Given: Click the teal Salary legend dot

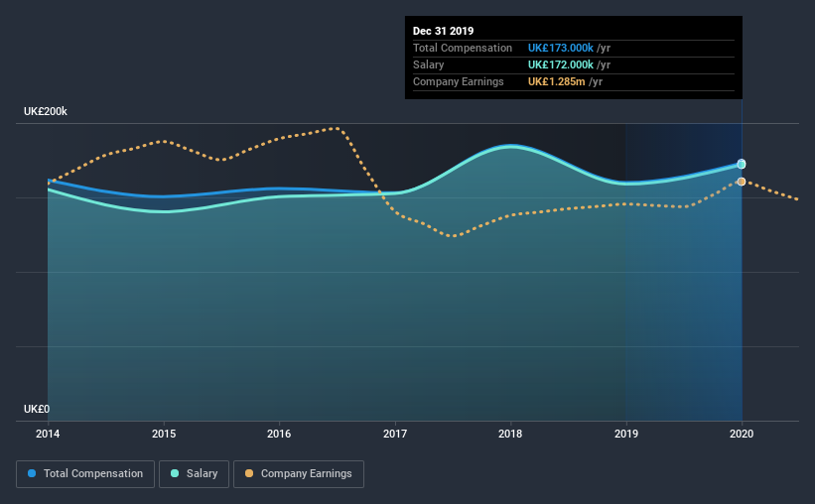Looking at the screenshot, I should [x=175, y=473].
